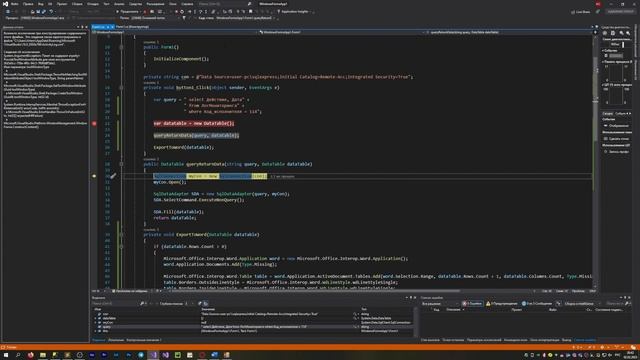Click Отображение событий in diagnostics summary

pyautogui.click(x=616, y=126)
